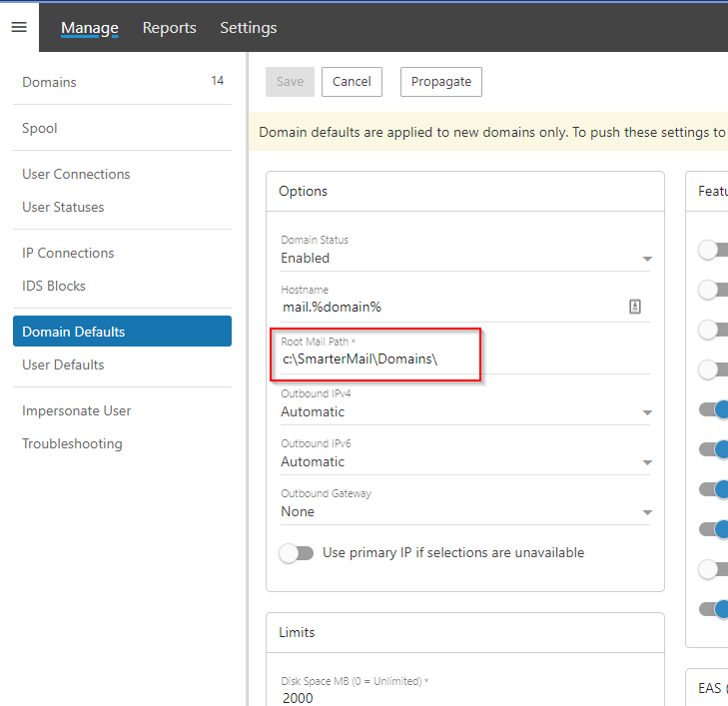
Task: Click the domain count 14
Action: click(x=218, y=81)
